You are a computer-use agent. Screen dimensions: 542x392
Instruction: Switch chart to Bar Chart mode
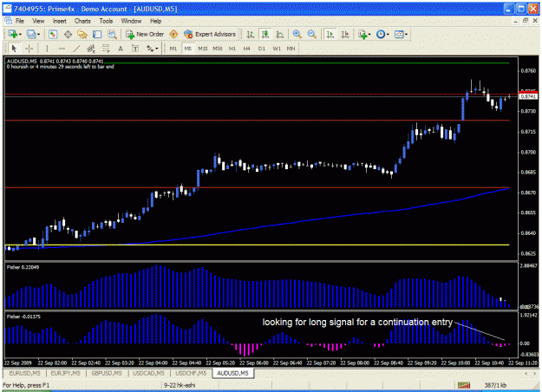(x=251, y=34)
